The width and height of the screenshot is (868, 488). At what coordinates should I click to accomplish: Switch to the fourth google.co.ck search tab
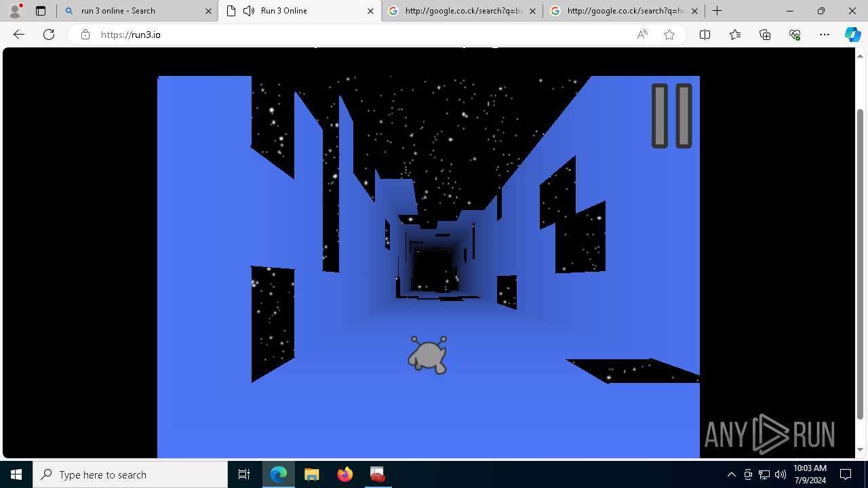tap(625, 11)
